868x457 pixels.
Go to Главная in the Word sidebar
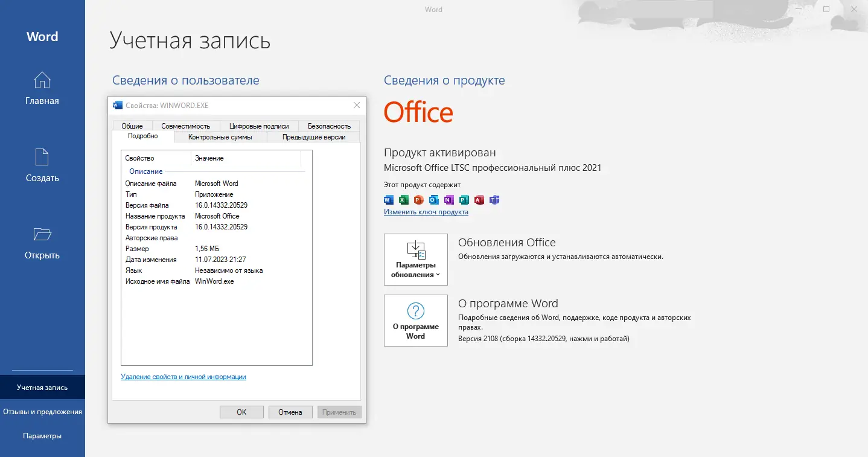click(42, 89)
